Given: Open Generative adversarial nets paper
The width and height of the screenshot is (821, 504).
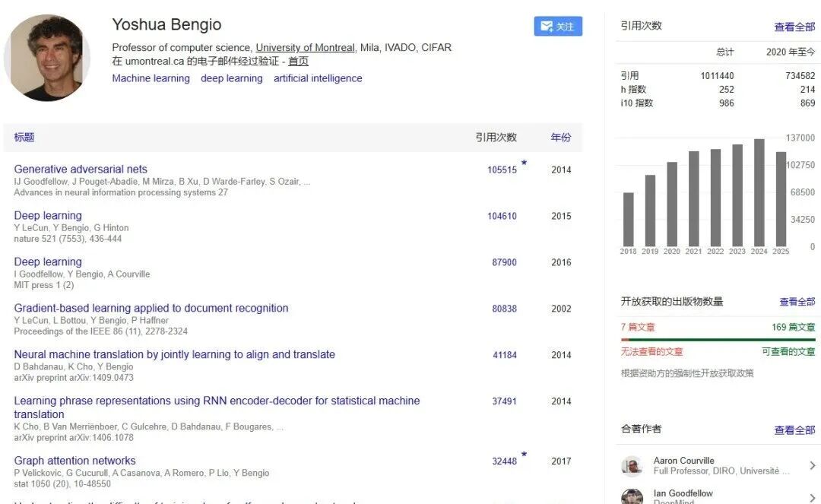Looking at the screenshot, I should pos(81,169).
